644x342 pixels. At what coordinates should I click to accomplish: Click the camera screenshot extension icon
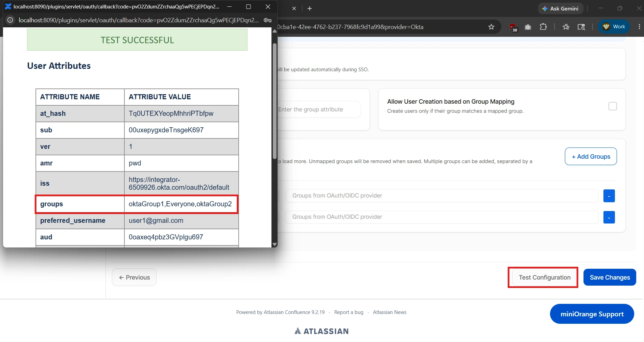tap(528, 27)
